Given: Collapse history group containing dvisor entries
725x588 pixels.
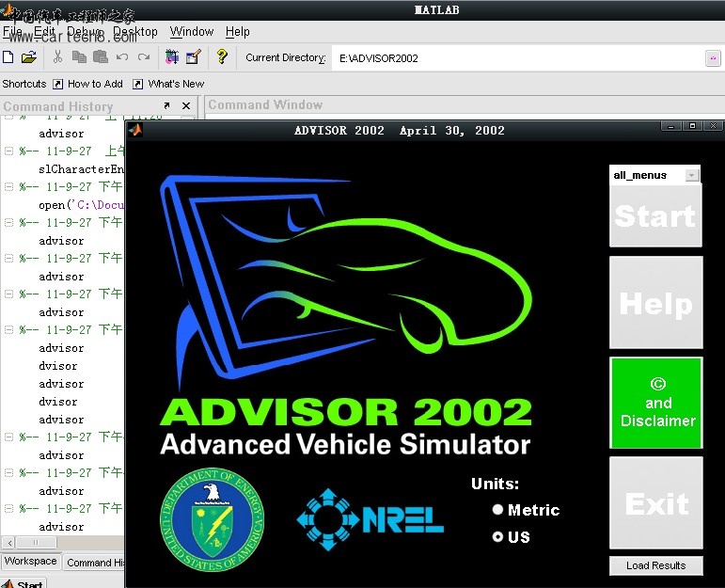Looking at the screenshot, I should click(8, 329).
